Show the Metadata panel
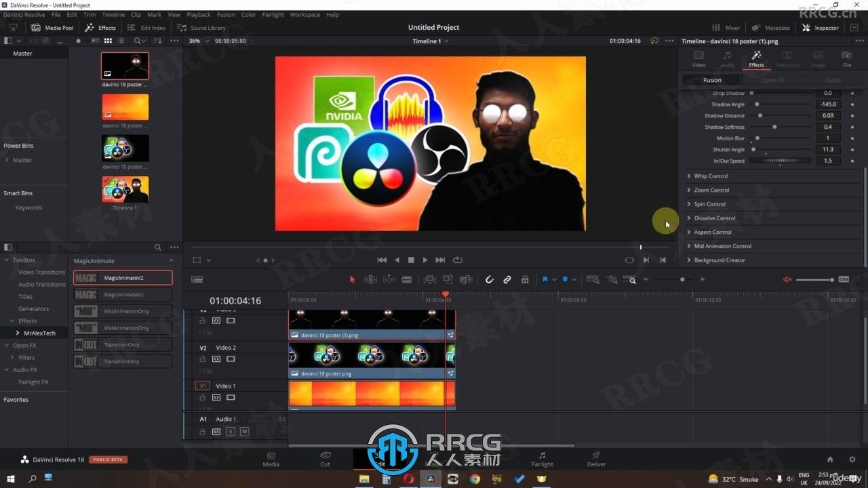868x488 pixels. [771, 28]
